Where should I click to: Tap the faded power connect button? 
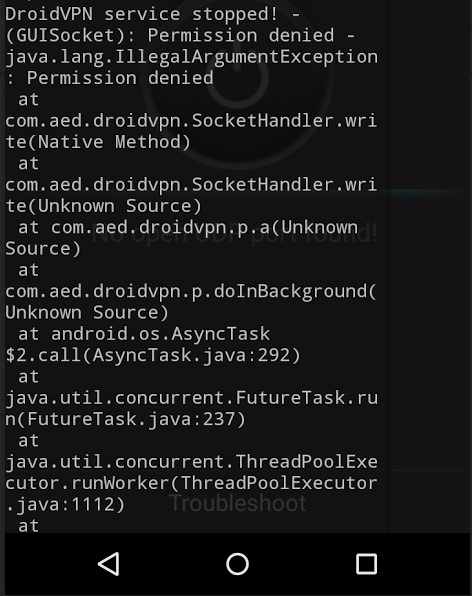click(x=238, y=76)
